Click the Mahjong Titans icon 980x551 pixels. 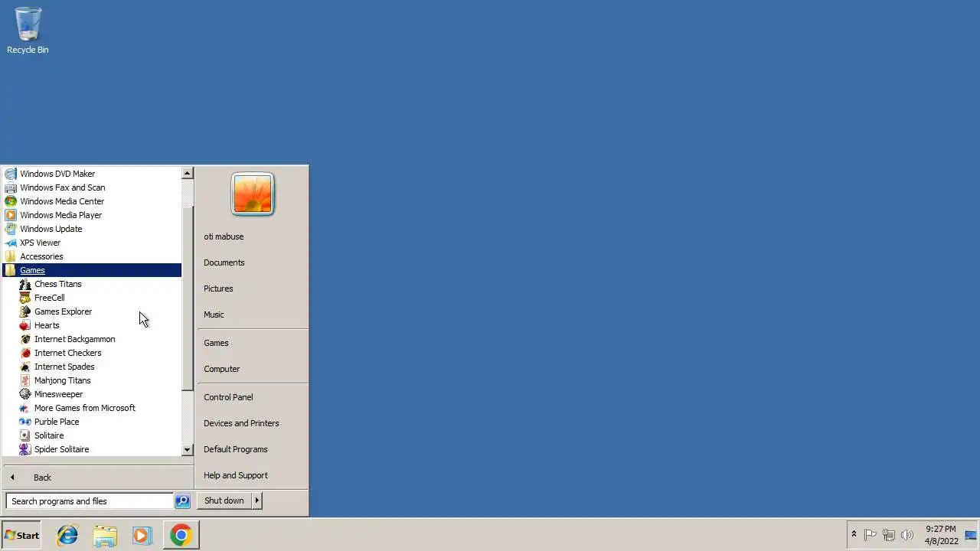click(x=25, y=380)
